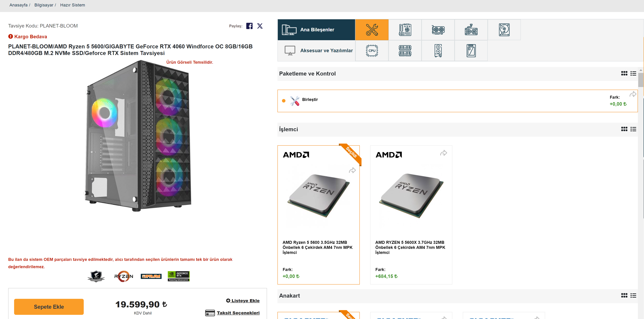Select the CPU chip category icon
The image size is (644, 319).
point(372,51)
